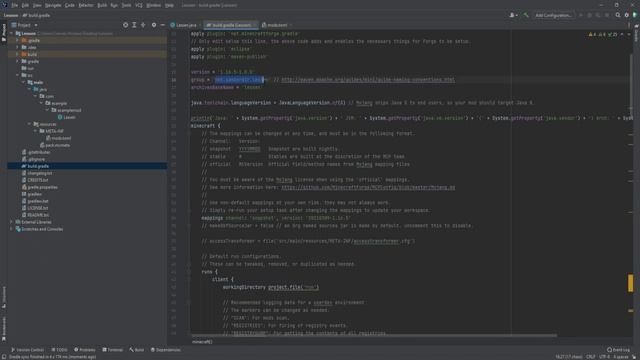The height and width of the screenshot is (360, 640).
Task: Select .gitignore in the project tree
Action: pos(33,159)
